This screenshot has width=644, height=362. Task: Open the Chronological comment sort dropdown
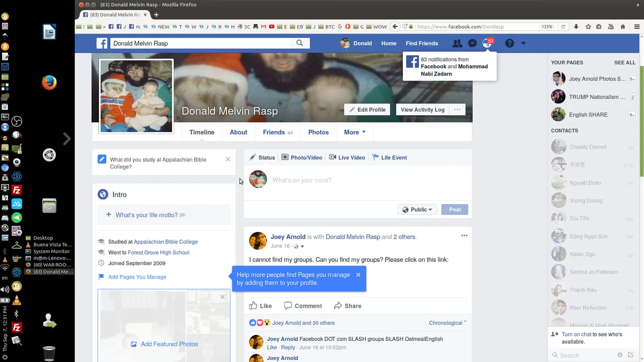(x=447, y=323)
